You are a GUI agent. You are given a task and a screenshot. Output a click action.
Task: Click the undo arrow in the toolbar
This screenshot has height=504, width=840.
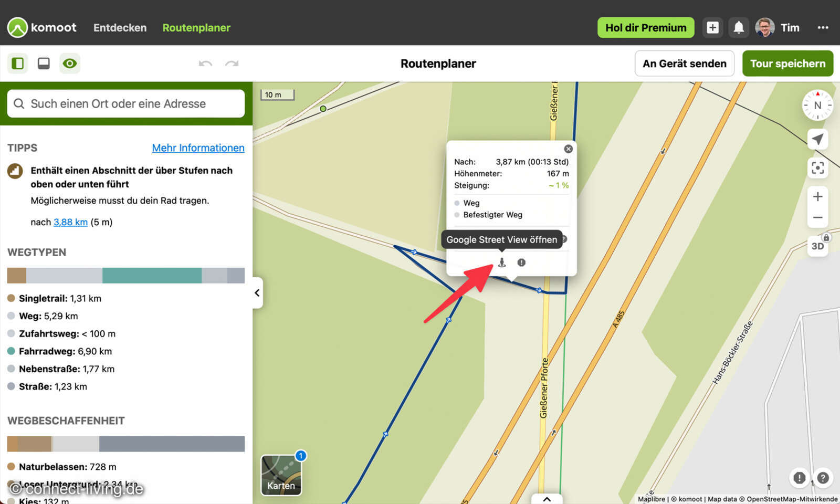click(x=205, y=64)
